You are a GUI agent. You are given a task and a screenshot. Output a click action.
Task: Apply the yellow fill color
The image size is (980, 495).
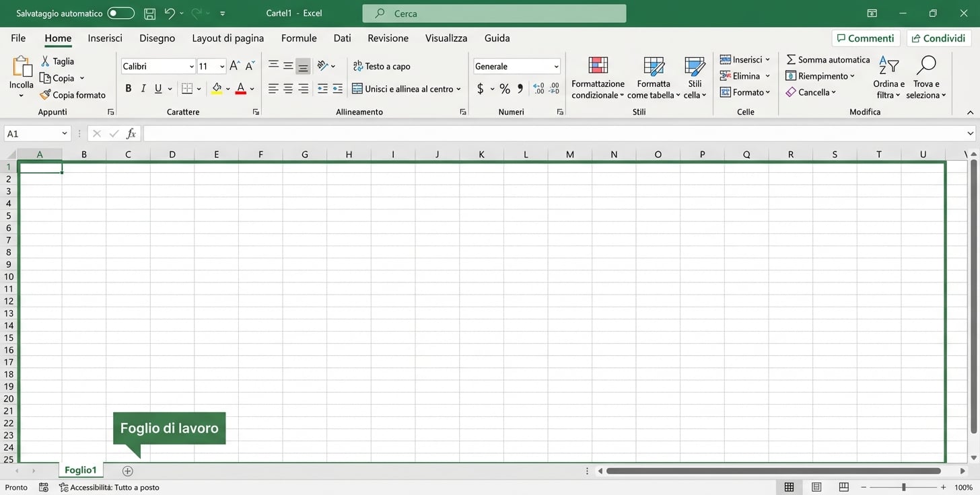217,89
